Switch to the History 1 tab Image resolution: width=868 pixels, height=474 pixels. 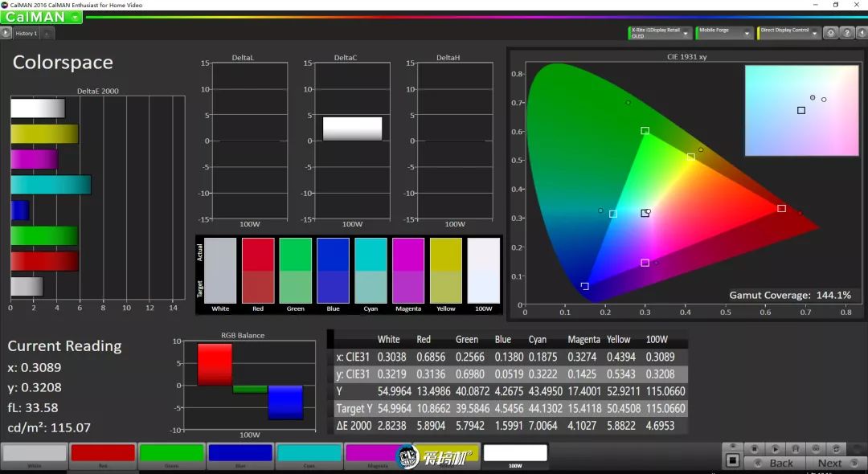click(x=26, y=33)
